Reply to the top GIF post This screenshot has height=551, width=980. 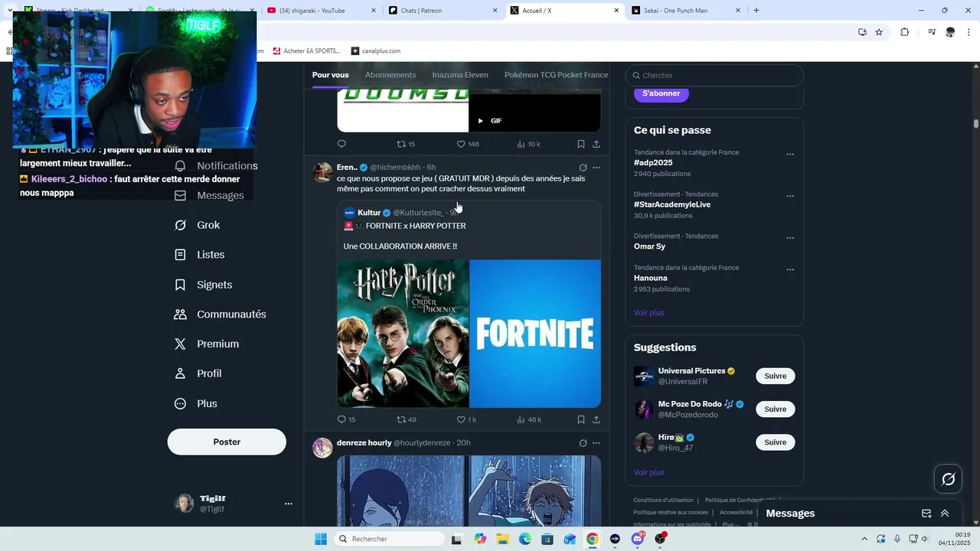[x=342, y=144]
